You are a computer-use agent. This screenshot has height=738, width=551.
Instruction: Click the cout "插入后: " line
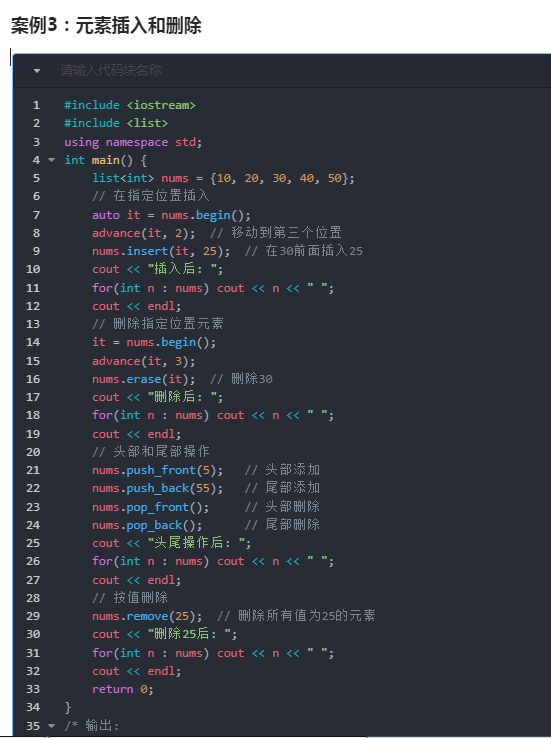coord(158,269)
